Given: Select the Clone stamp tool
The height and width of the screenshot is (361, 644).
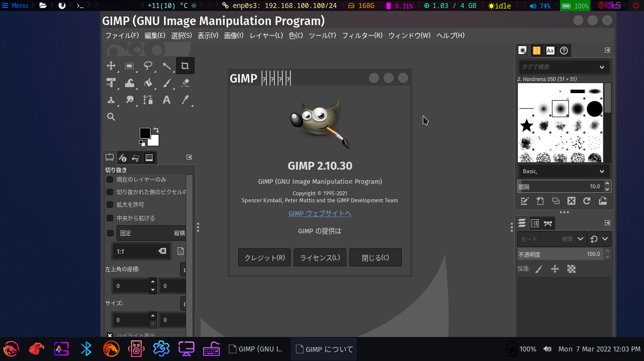Looking at the screenshot, I should (111, 100).
